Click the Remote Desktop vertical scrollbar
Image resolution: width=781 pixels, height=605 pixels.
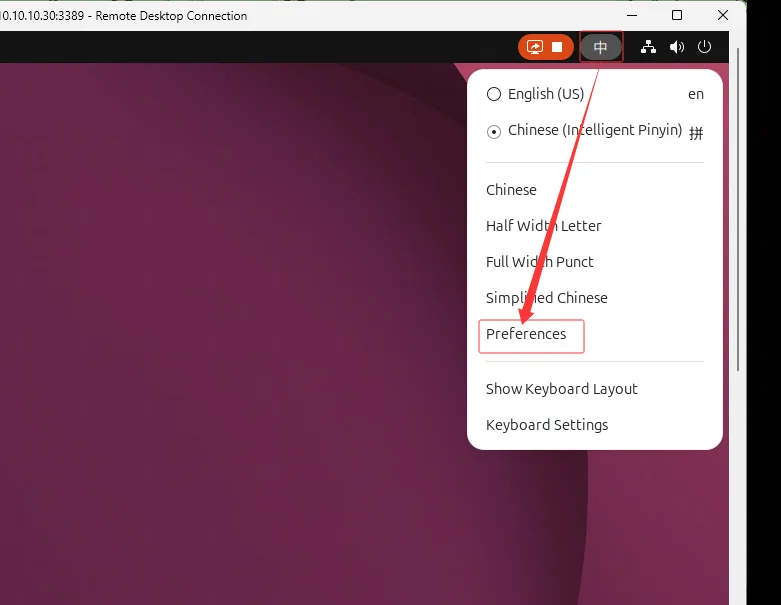[x=738, y=209]
